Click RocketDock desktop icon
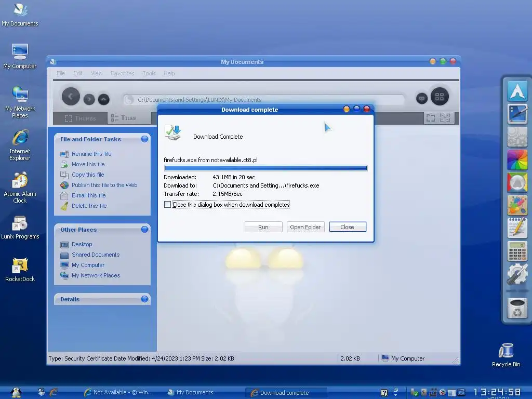 [20, 270]
